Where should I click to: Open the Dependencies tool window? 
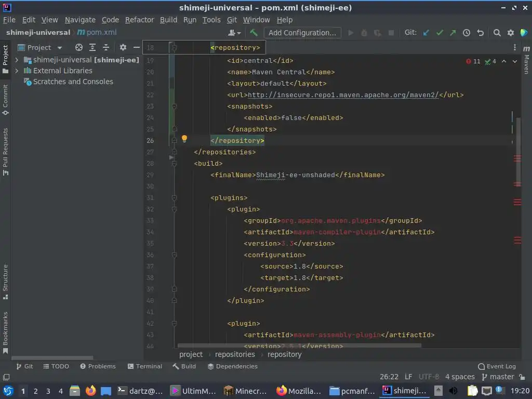coord(233,366)
